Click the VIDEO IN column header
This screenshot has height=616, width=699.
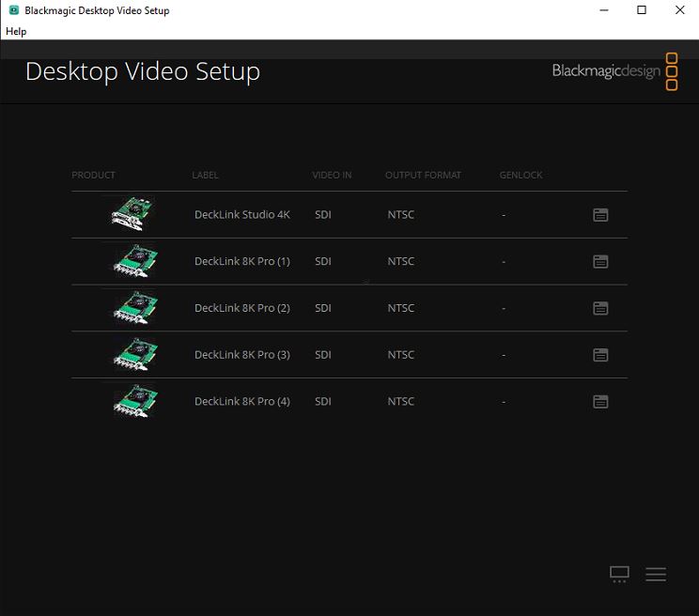[332, 175]
